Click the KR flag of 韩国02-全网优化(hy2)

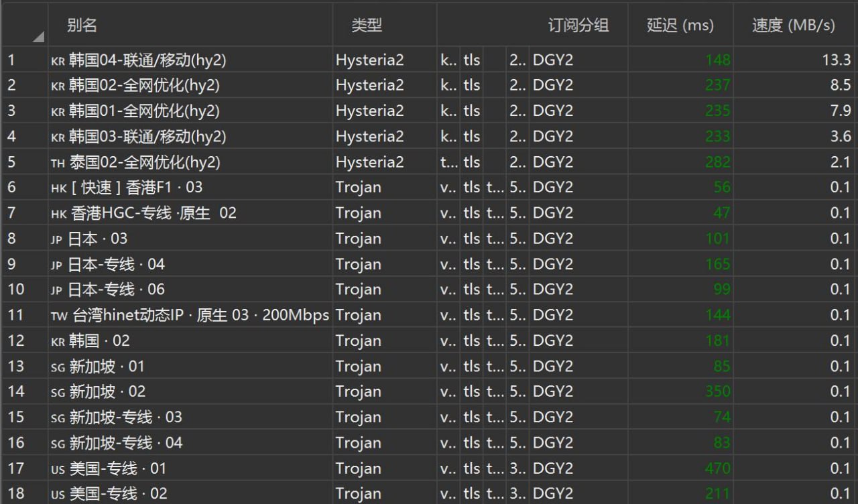coord(58,86)
